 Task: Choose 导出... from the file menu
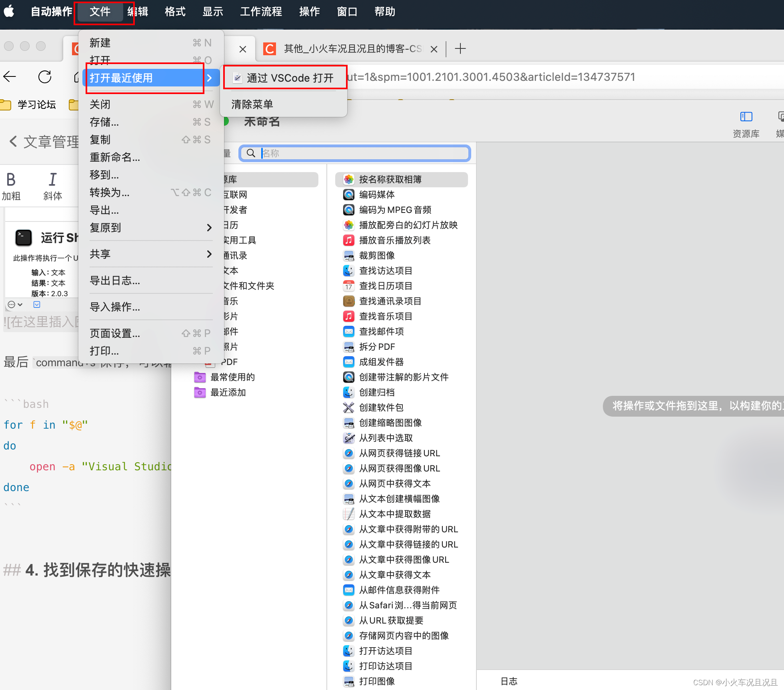coord(151,210)
